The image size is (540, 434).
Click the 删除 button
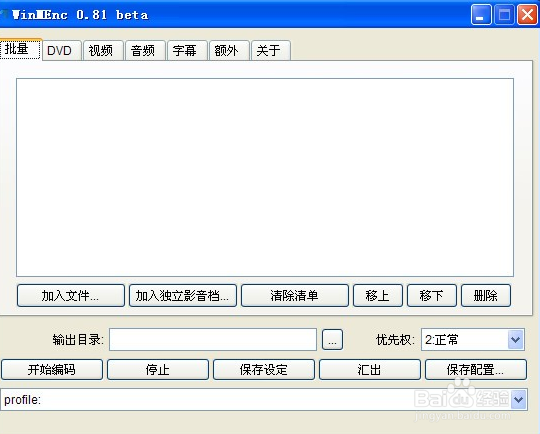[x=486, y=296]
